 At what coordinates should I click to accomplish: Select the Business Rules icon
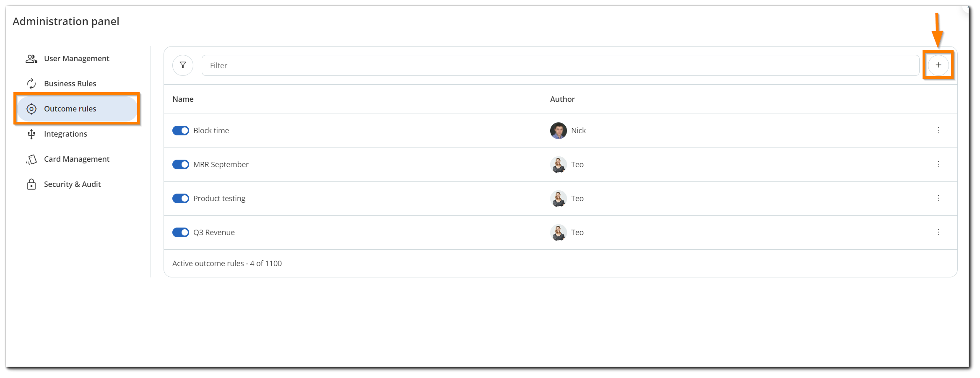pos(31,83)
